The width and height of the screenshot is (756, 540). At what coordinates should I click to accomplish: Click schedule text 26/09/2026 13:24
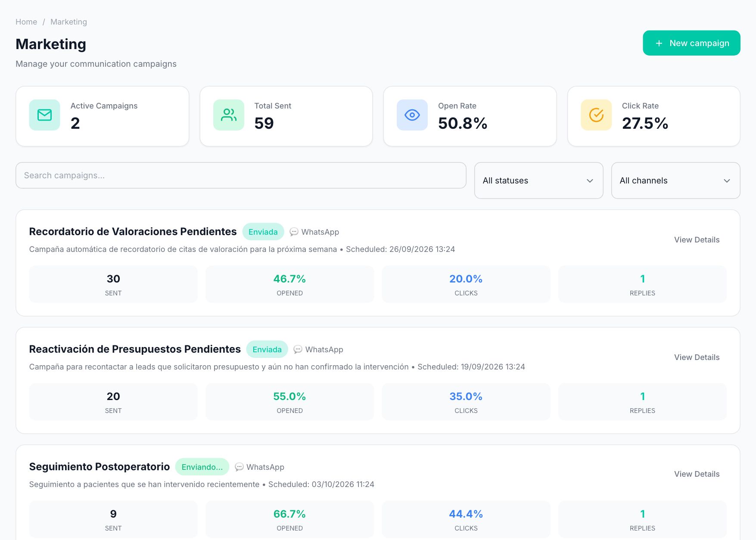click(x=422, y=249)
